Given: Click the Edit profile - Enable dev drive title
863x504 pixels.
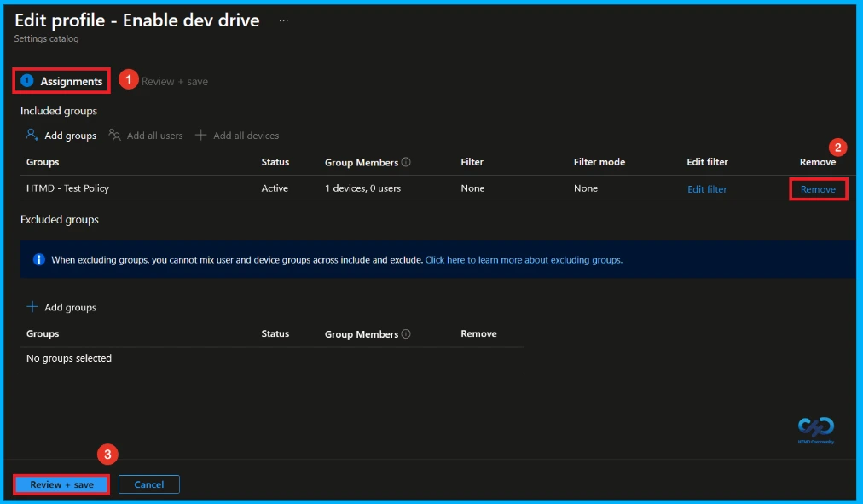Looking at the screenshot, I should (x=137, y=20).
